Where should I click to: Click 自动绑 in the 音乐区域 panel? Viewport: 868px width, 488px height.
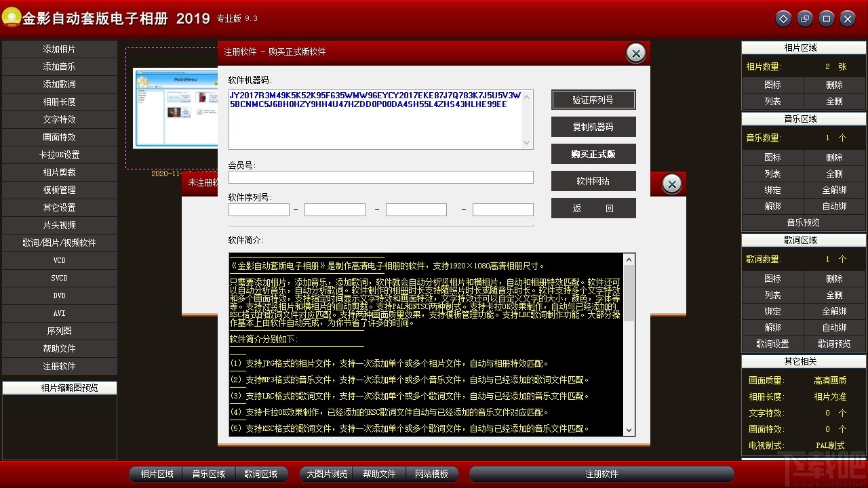(x=835, y=207)
